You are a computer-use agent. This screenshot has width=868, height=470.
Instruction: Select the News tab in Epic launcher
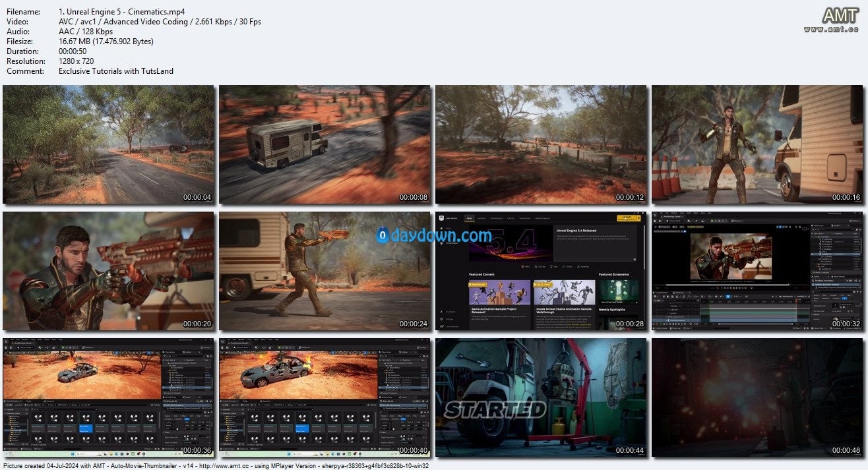470,218
